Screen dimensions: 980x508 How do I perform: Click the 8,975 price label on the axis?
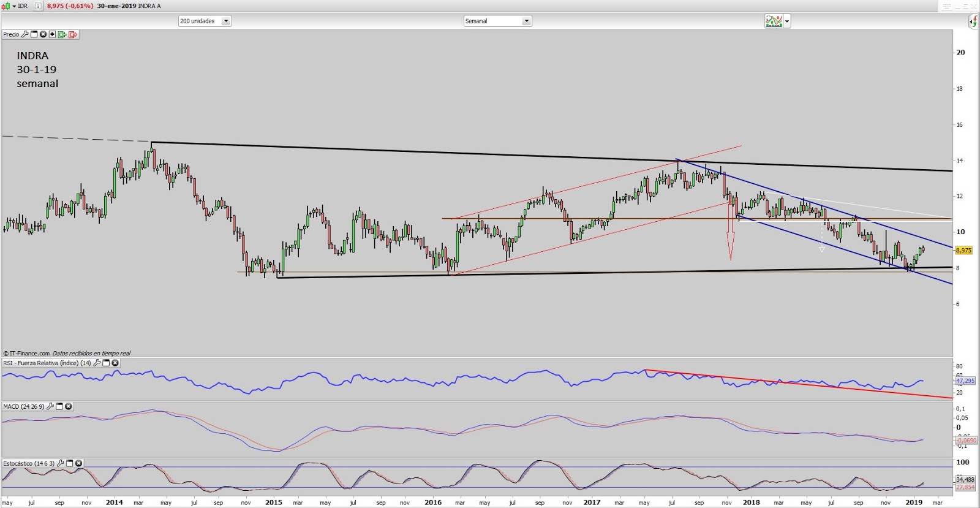pos(963,250)
